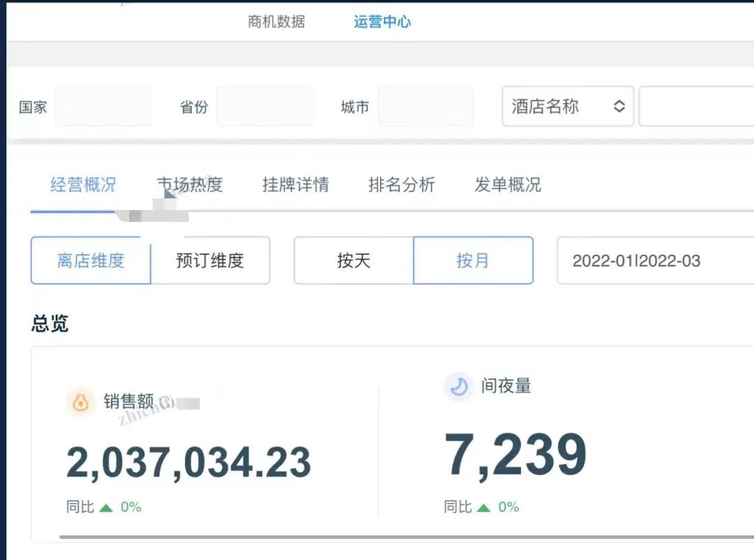Open the 发单概况 tab
The width and height of the screenshot is (754, 560).
(508, 185)
